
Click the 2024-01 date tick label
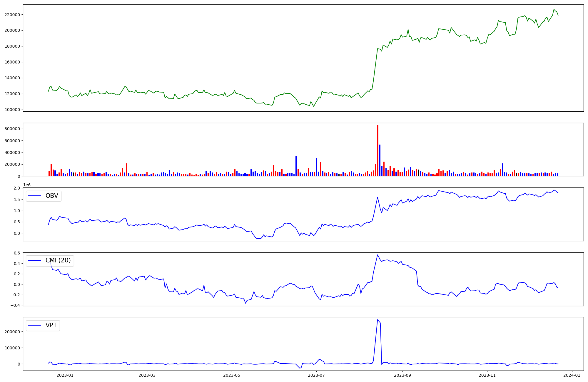tap(572, 375)
